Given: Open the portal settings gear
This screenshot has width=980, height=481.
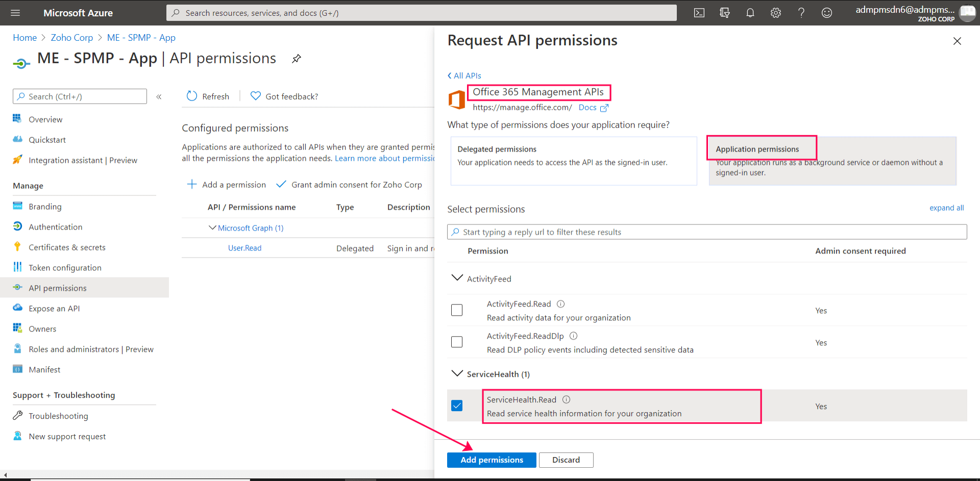Looking at the screenshot, I should pos(775,13).
